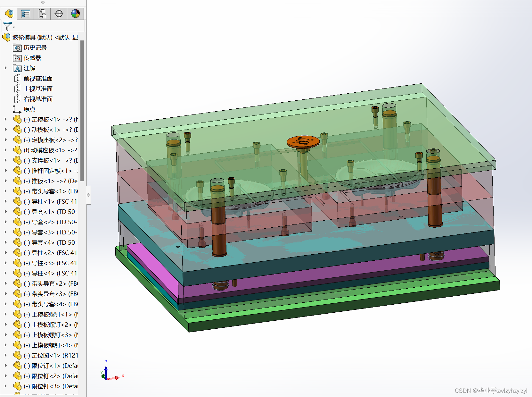Select the 原点 origin icon
This screenshot has width=532, height=397.
(17, 109)
